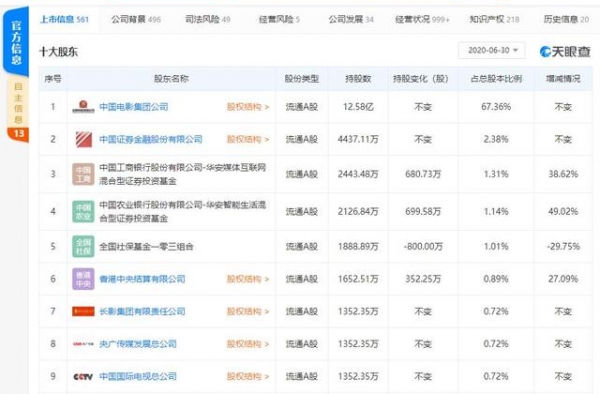The image size is (600, 394).
Task: Open the 历史信息 tab
Action: 566,19
